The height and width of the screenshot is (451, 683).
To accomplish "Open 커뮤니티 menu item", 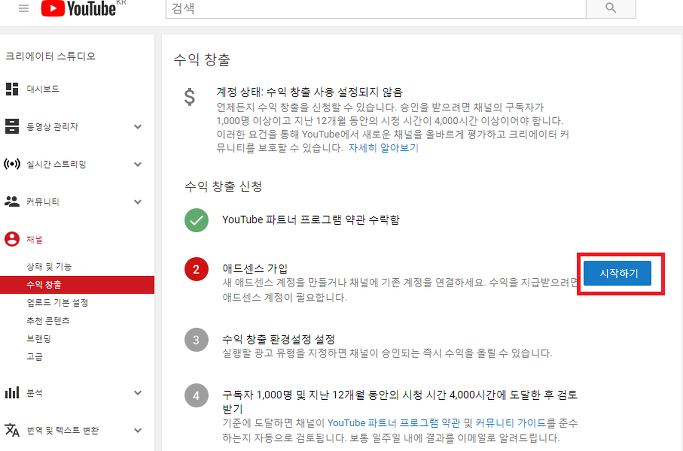I will (x=43, y=202).
